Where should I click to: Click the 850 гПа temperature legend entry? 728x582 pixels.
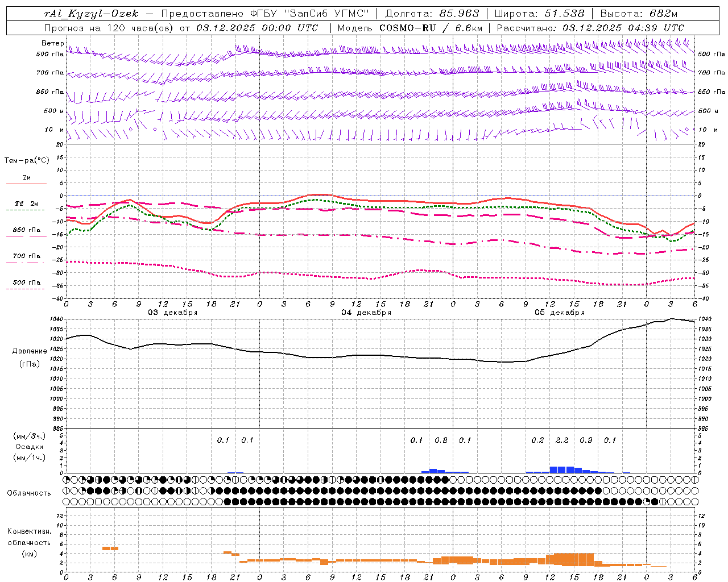[27, 230]
